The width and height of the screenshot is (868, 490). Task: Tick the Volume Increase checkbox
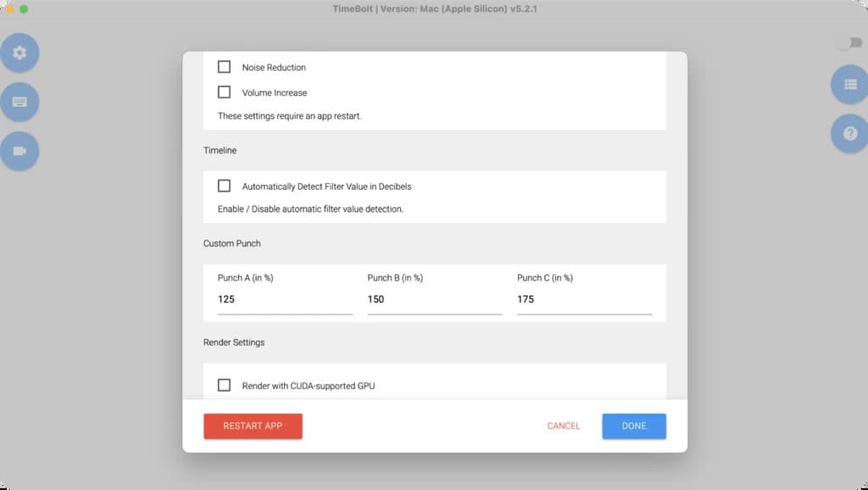(x=225, y=92)
